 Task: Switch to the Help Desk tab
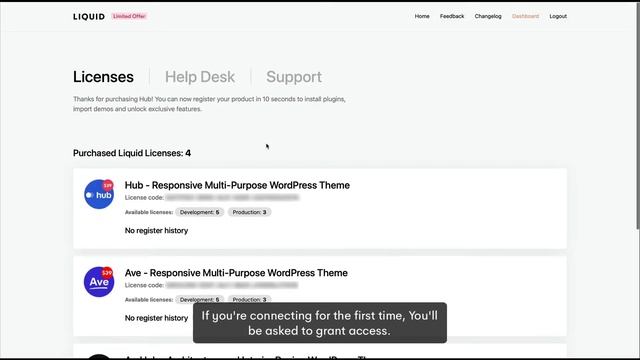point(200,77)
